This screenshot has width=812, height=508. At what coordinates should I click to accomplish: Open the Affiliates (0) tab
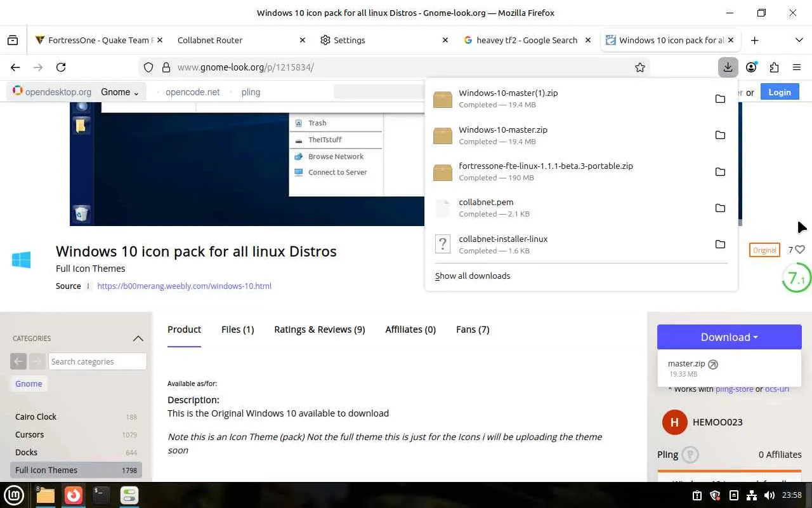coord(410,330)
